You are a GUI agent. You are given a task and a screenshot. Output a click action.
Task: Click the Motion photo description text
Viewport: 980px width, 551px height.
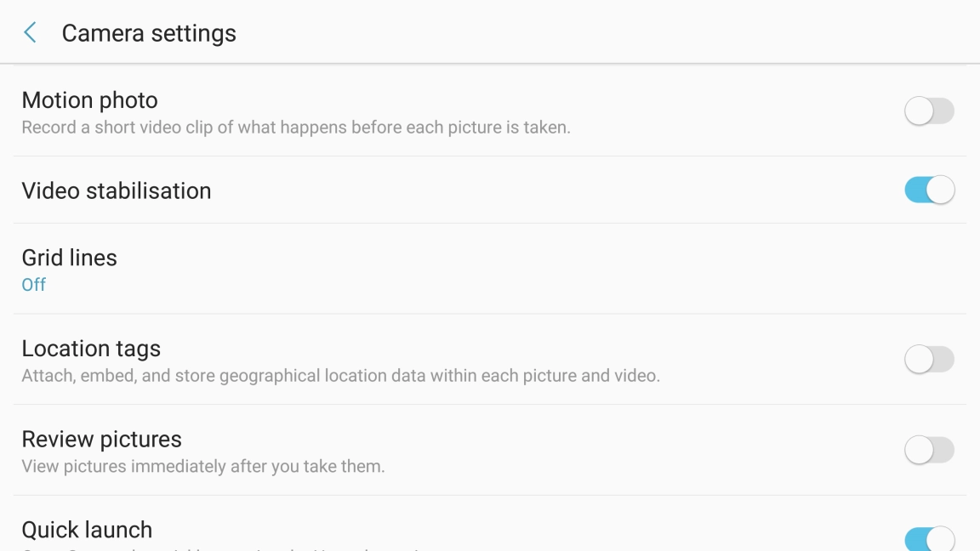pyautogui.click(x=295, y=128)
